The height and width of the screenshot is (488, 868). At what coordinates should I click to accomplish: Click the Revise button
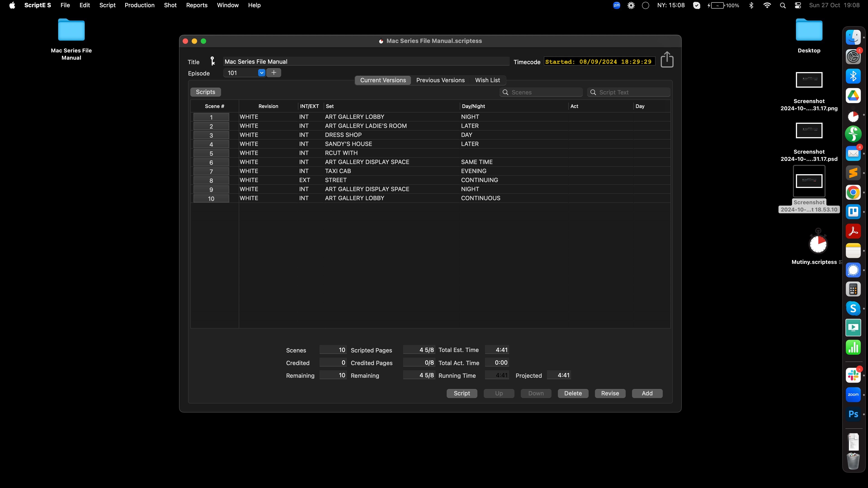pyautogui.click(x=610, y=393)
